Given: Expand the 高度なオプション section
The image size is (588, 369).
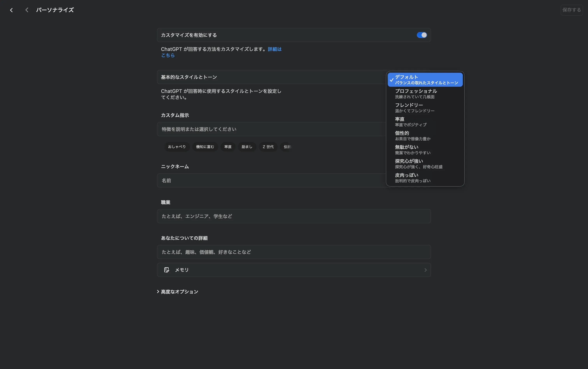Looking at the screenshot, I should pos(179,291).
